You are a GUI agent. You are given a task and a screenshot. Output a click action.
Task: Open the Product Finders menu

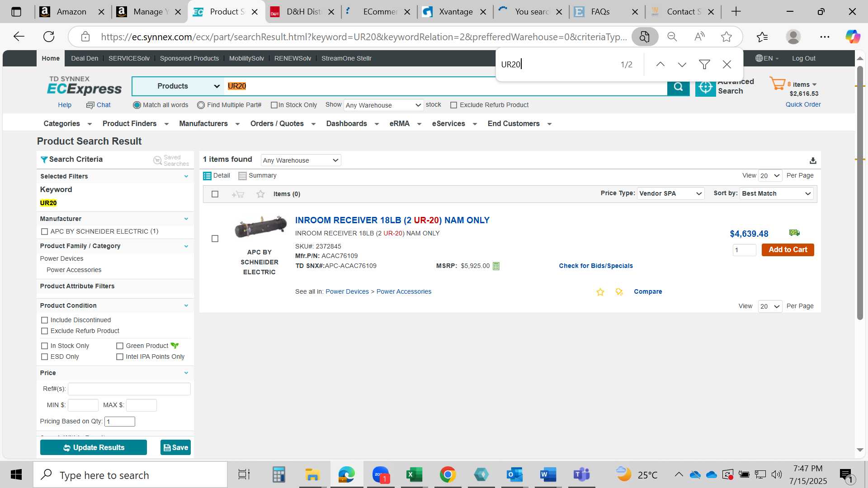click(x=135, y=124)
